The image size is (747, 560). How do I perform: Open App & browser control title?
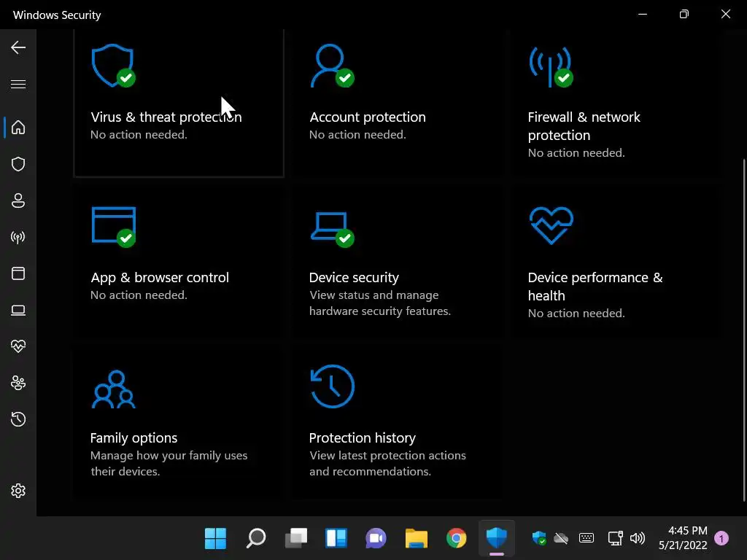160,277
